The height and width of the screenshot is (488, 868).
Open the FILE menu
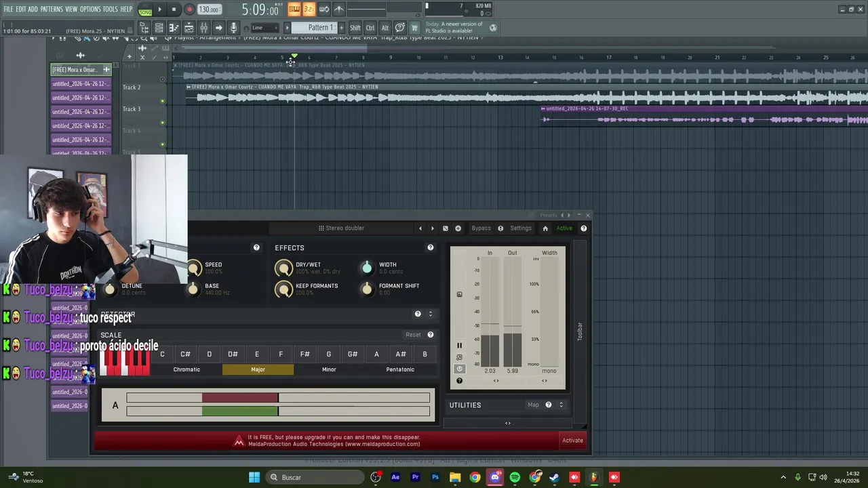click(x=8, y=9)
